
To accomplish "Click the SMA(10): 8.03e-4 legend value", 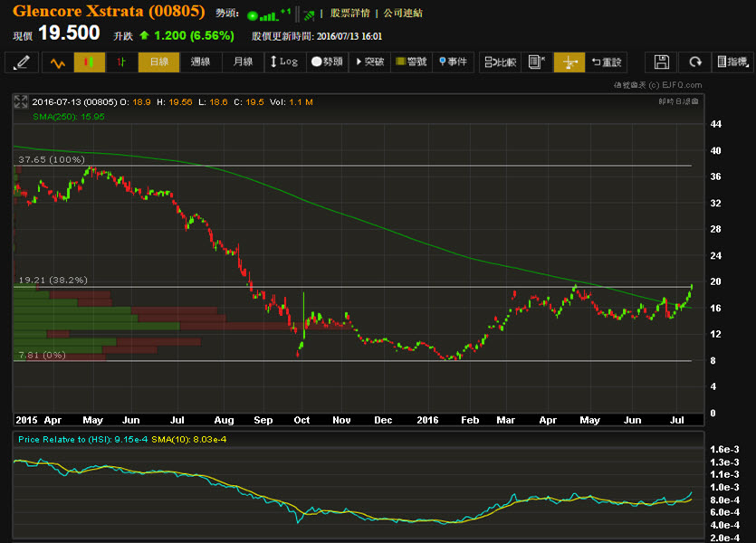I will [x=189, y=440].
